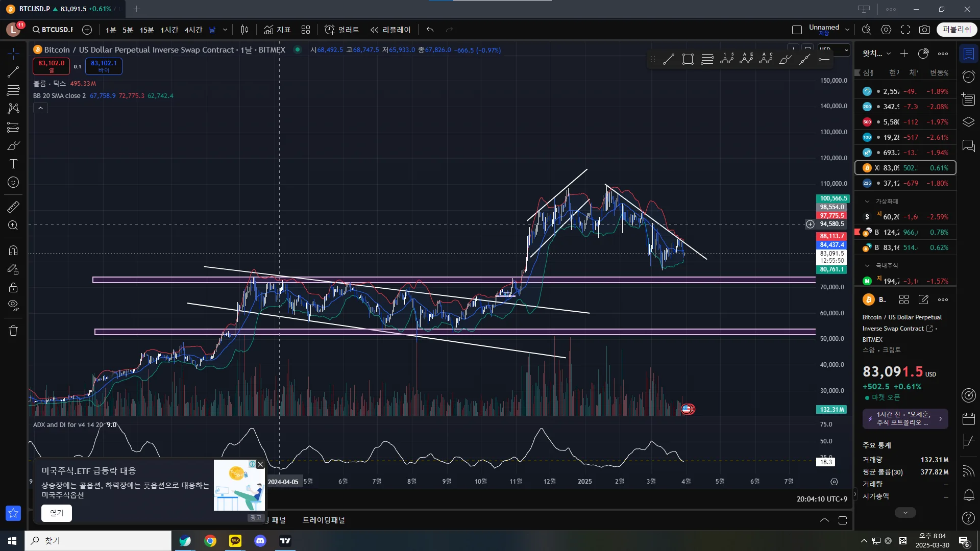This screenshot has width=980, height=551.
Task: Click the trash remove drawings icon
Action: click(x=13, y=331)
